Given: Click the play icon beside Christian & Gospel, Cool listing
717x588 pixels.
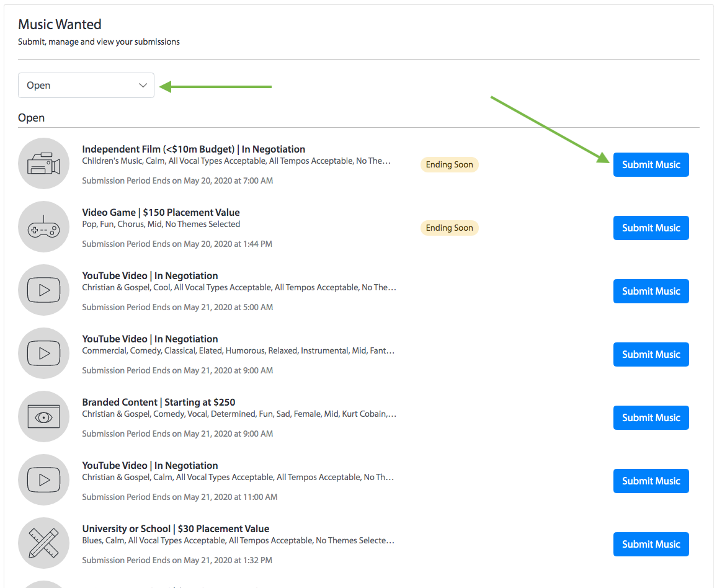Looking at the screenshot, I should click(43, 290).
